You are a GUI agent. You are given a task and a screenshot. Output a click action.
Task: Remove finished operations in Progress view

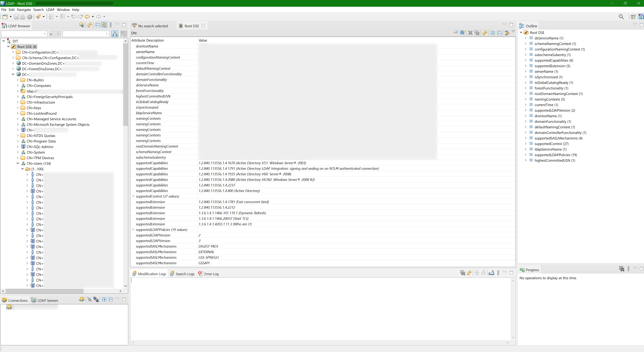(622, 269)
